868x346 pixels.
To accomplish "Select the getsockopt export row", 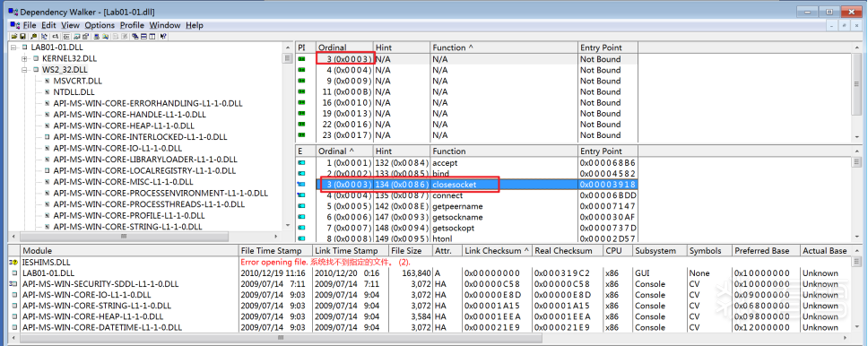I will tap(476, 228).
